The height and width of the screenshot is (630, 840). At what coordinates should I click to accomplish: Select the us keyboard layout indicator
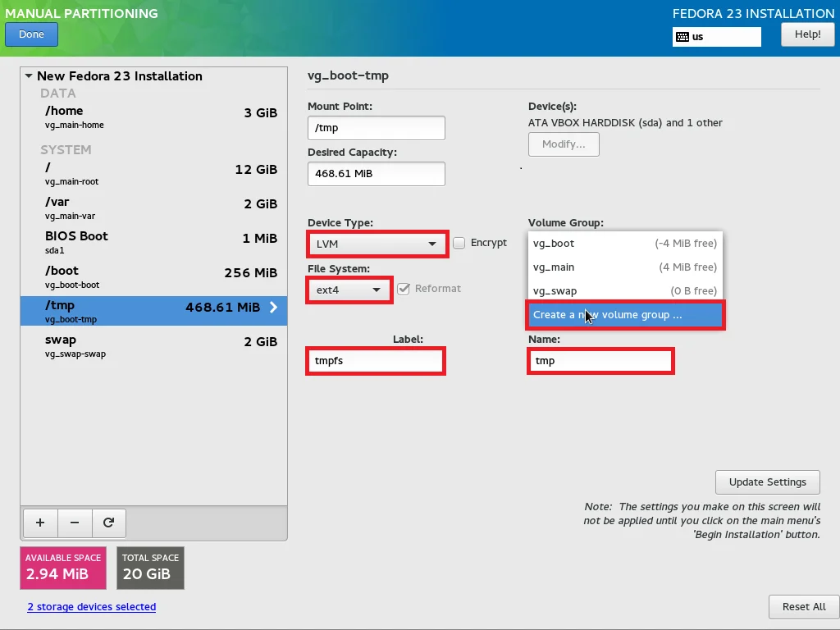coord(717,37)
